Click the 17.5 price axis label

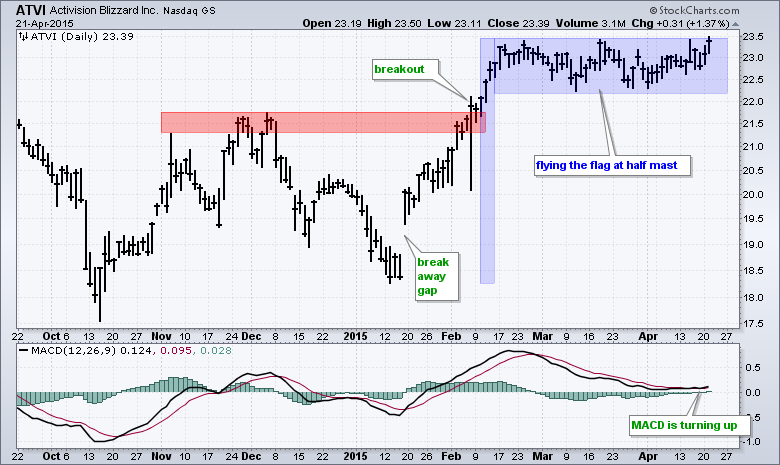753,324
